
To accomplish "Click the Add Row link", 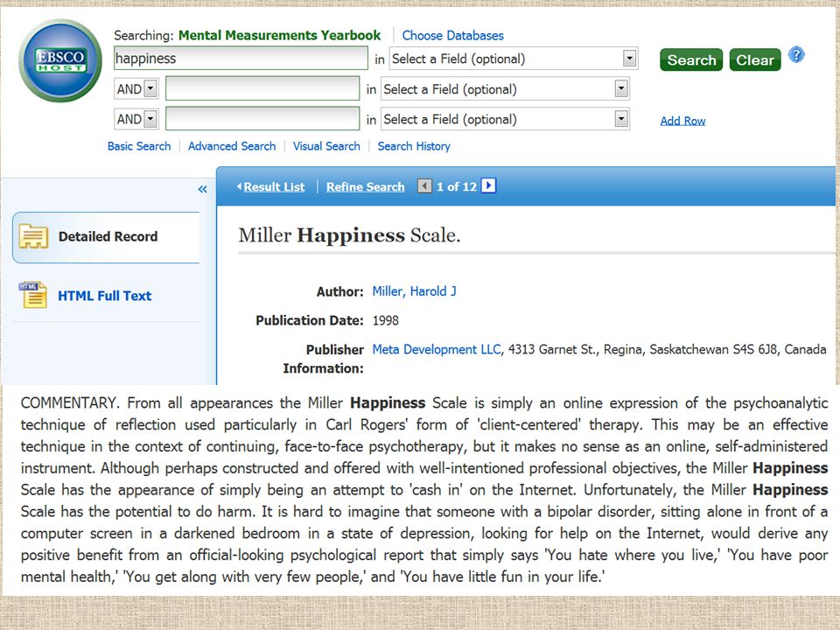I will [x=682, y=121].
